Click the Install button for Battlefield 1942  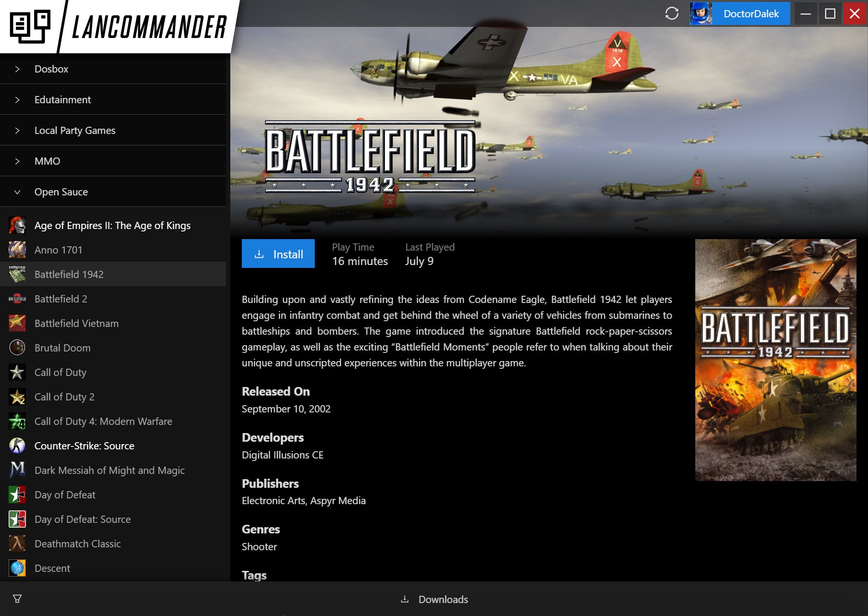[x=278, y=254]
